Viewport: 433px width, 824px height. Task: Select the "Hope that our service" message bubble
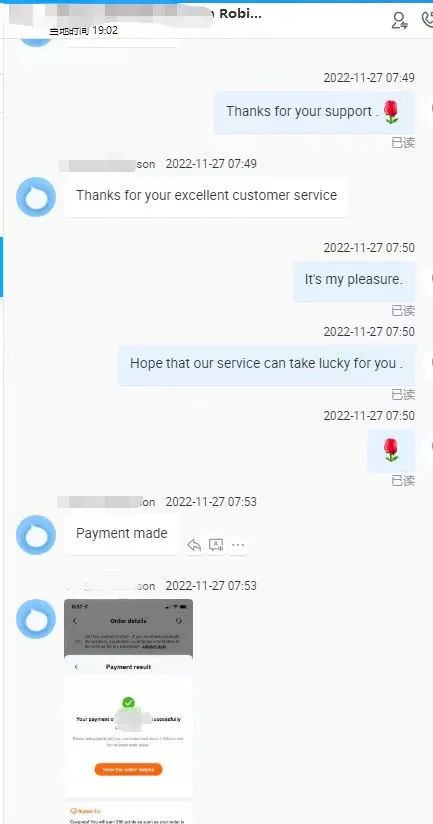[266, 365]
